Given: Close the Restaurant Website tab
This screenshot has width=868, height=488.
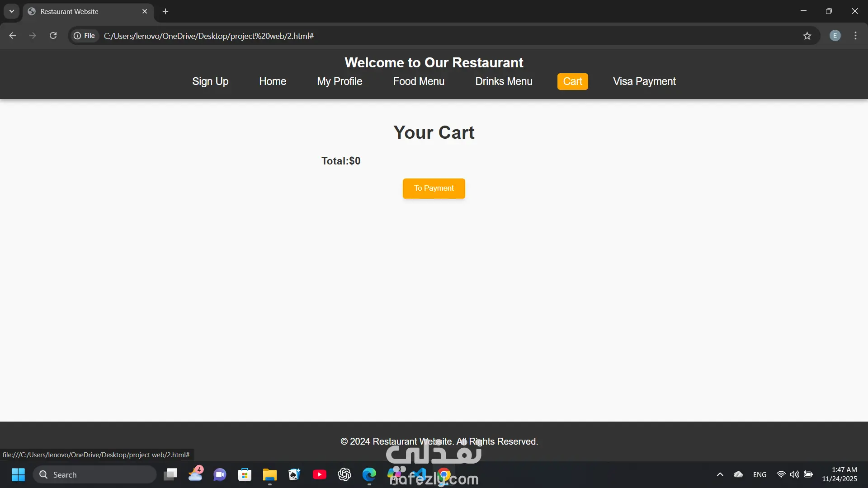Looking at the screenshot, I should pyautogui.click(x=145, y=11).
